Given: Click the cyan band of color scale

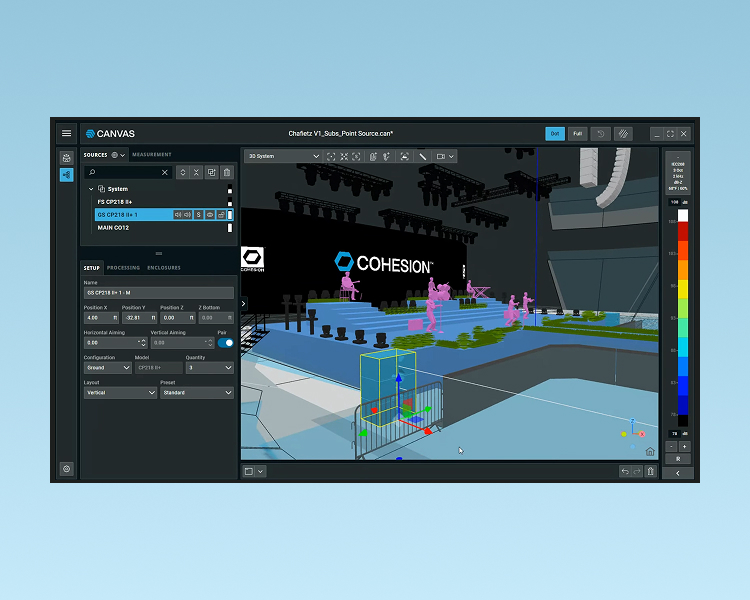Looking at the screenshot, I should (x=683, y=347).
